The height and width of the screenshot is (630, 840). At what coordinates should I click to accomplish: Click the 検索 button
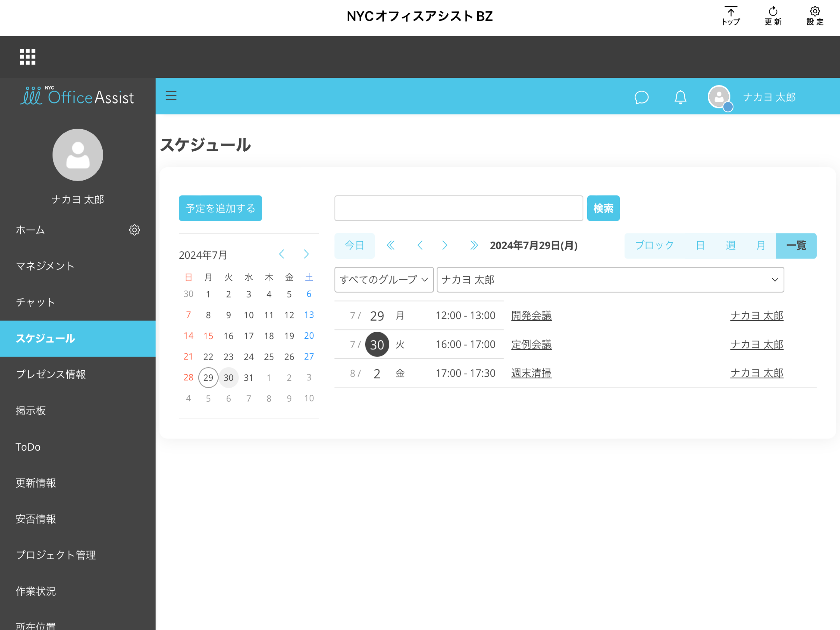(x=604, y=208)
